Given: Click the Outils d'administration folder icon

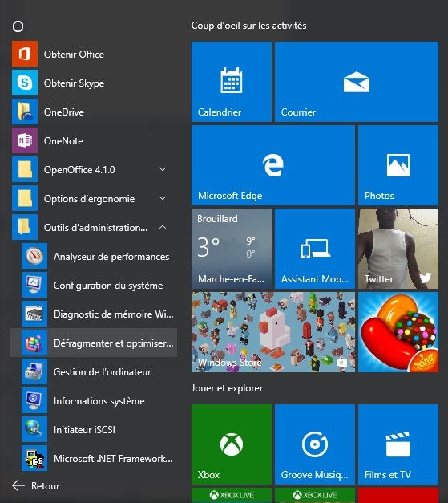Looking at the screenshot, I should 25,227.
